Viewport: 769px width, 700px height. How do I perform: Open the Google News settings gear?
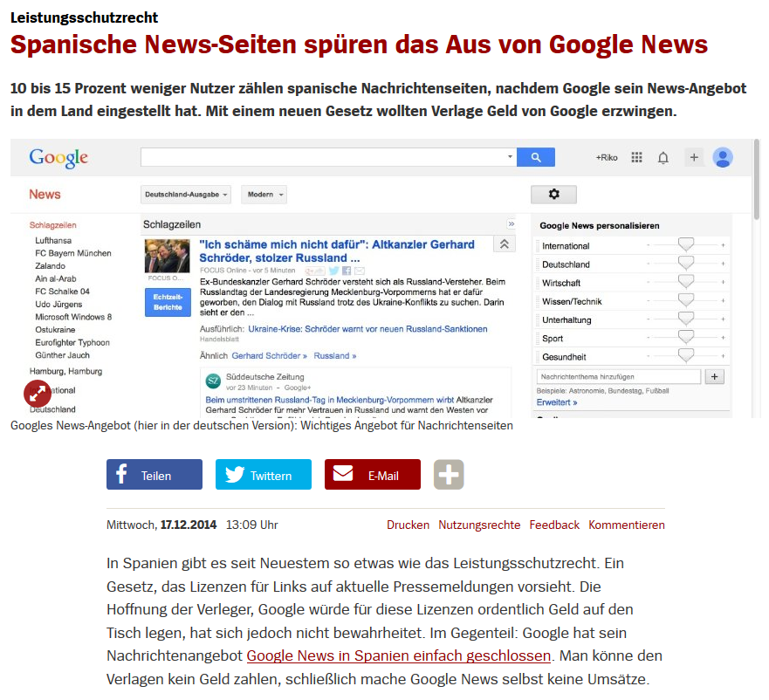point(553,195)
